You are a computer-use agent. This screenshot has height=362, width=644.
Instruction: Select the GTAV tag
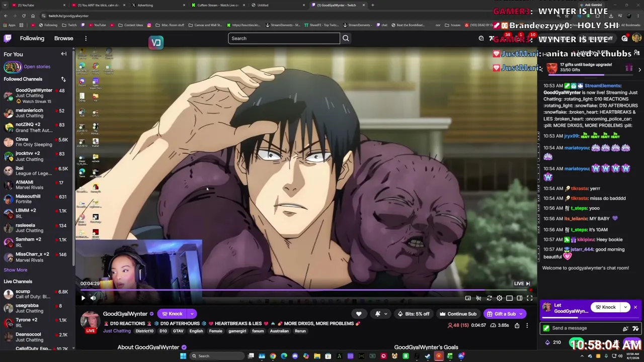click(178, 331)
